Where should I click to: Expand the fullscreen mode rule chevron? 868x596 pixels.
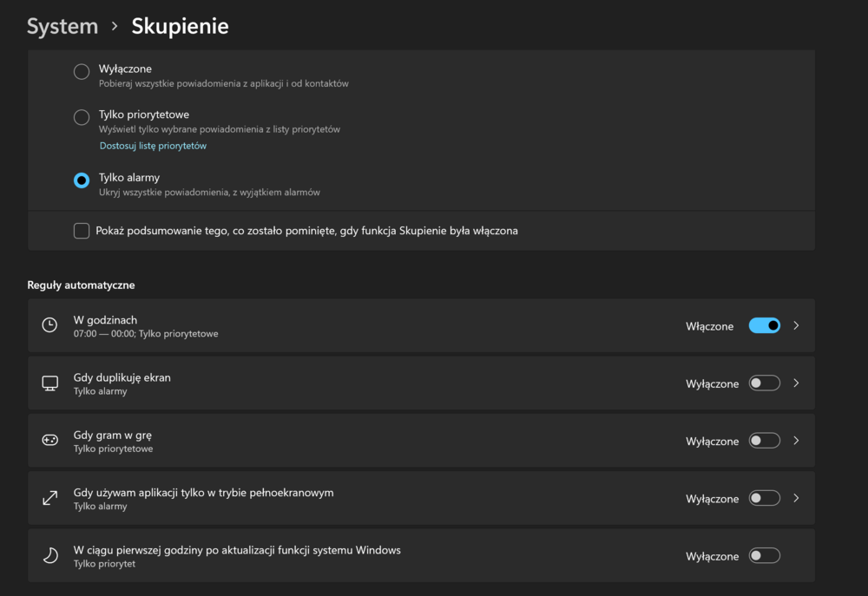pos(797,498)
